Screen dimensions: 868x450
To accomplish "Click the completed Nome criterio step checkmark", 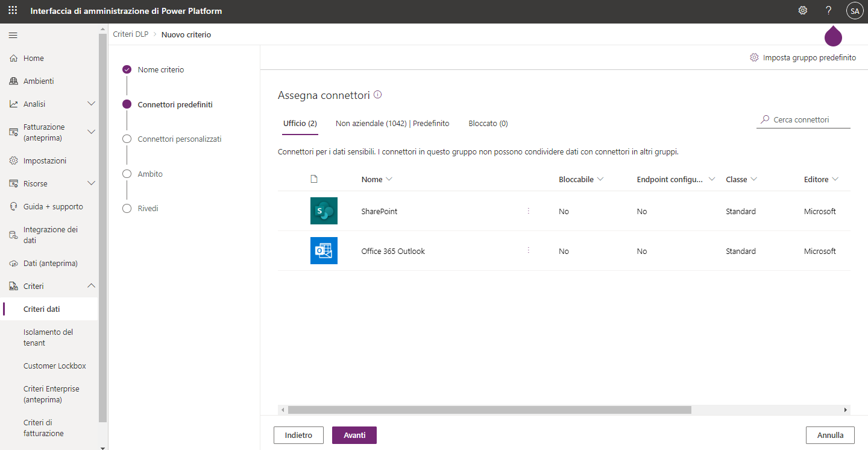I will [x=127, y=69].
